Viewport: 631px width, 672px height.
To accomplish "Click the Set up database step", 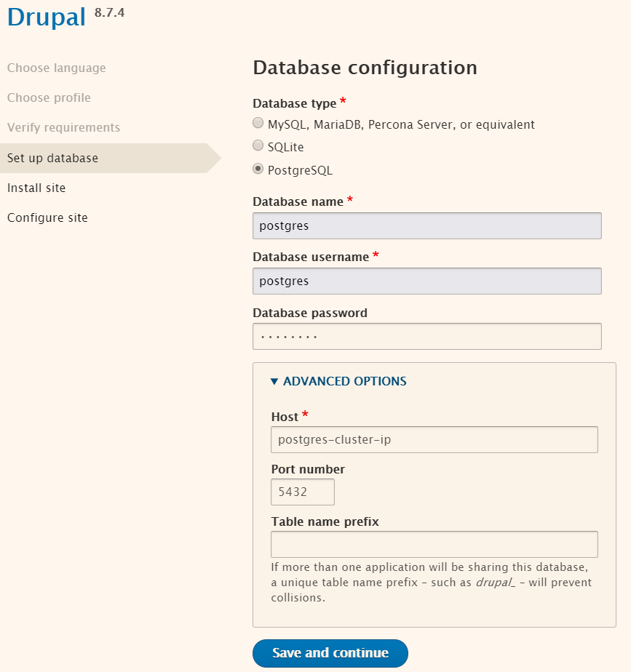I will 52,158.
